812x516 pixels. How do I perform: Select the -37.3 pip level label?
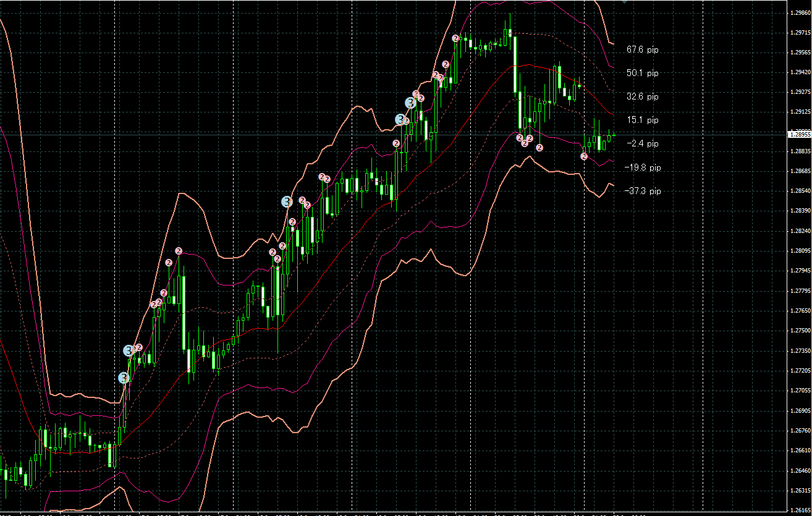tap(642, 191)
